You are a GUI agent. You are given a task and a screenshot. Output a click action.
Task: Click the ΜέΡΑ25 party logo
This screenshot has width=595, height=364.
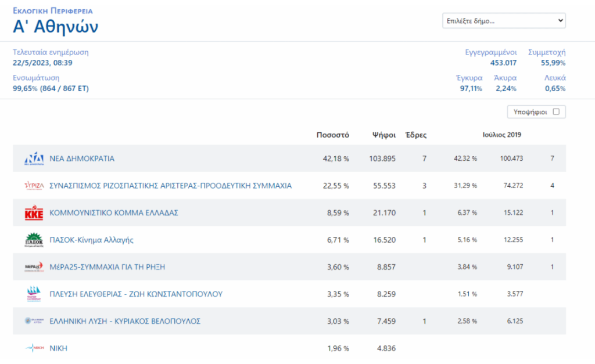[x=34, y=267]
